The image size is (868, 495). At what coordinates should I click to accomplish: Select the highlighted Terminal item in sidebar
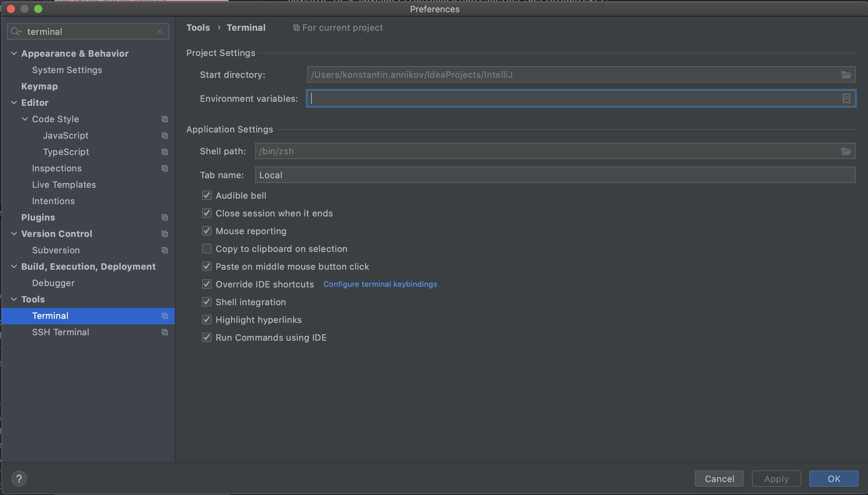[88, 316]
